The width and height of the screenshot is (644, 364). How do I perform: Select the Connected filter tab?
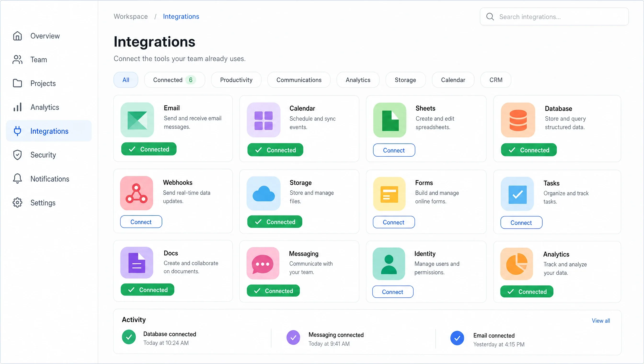175,80
